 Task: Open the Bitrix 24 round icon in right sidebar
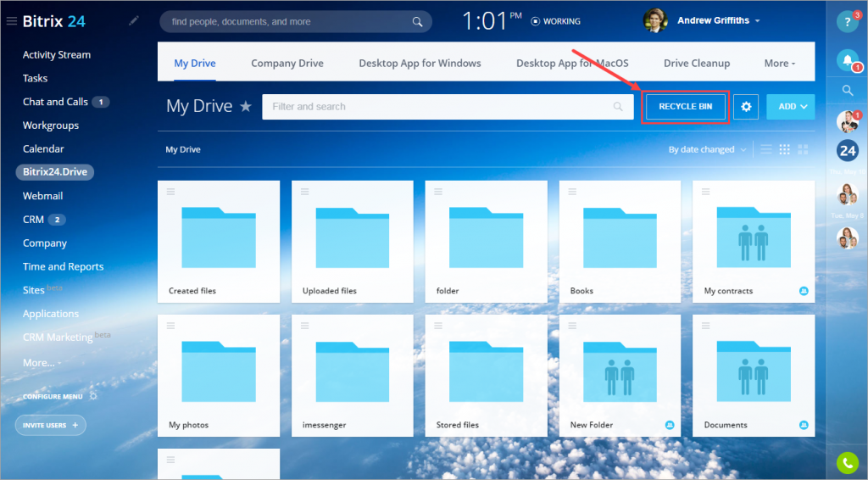click(x=847, y=150)
